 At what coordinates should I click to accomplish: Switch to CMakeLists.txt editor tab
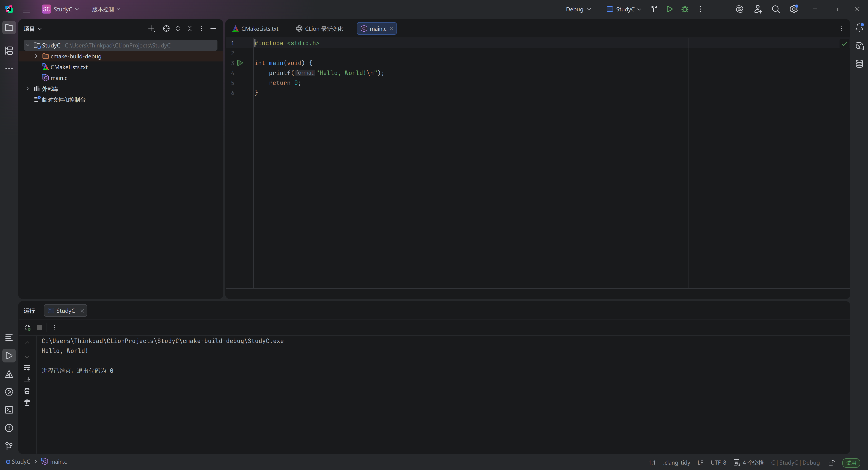(256, 29)
